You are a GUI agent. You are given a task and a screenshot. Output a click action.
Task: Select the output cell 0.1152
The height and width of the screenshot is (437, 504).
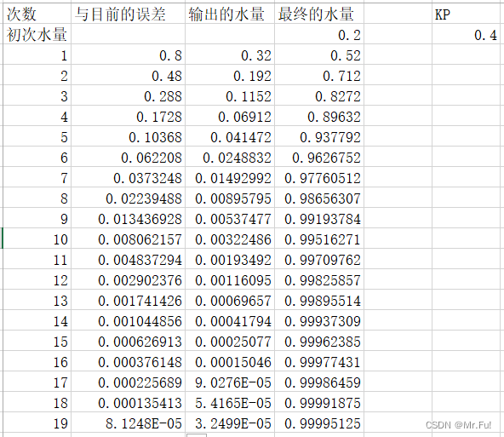coord(230,95)
